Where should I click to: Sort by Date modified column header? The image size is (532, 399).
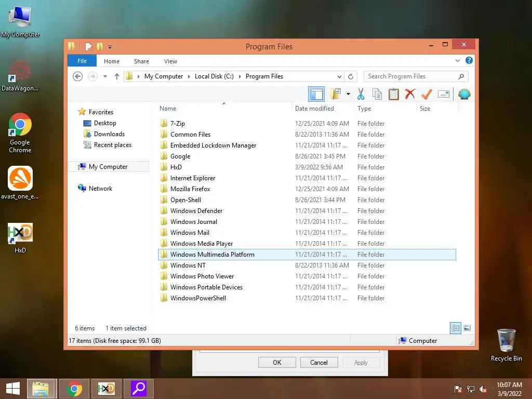click(x=323, y=109)
